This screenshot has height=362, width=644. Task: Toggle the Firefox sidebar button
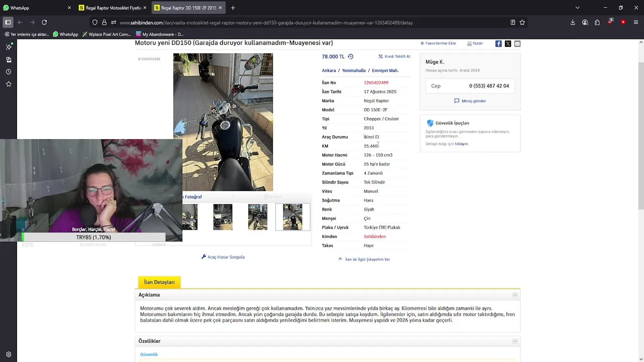pos(8,22)
